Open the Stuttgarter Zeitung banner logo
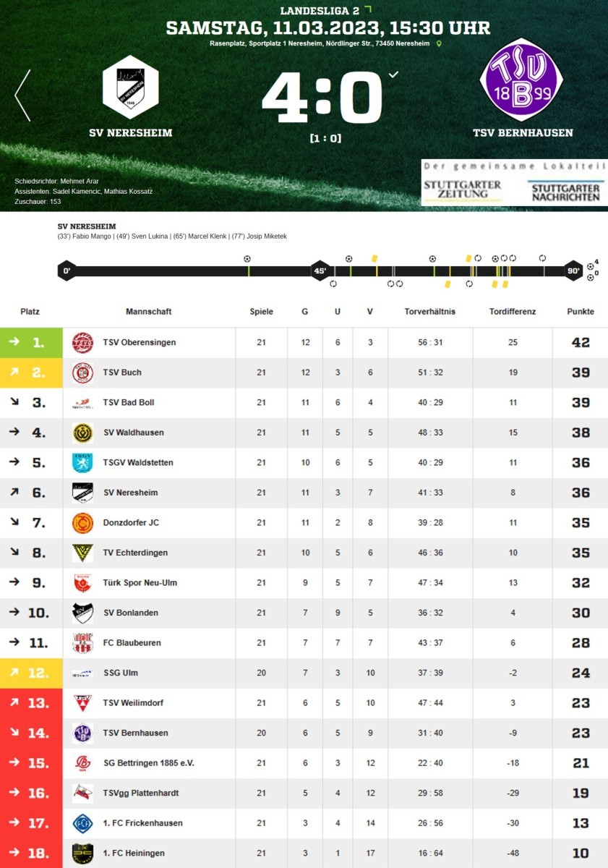This screenshot has height=868, width=608. tap(463, 190)
